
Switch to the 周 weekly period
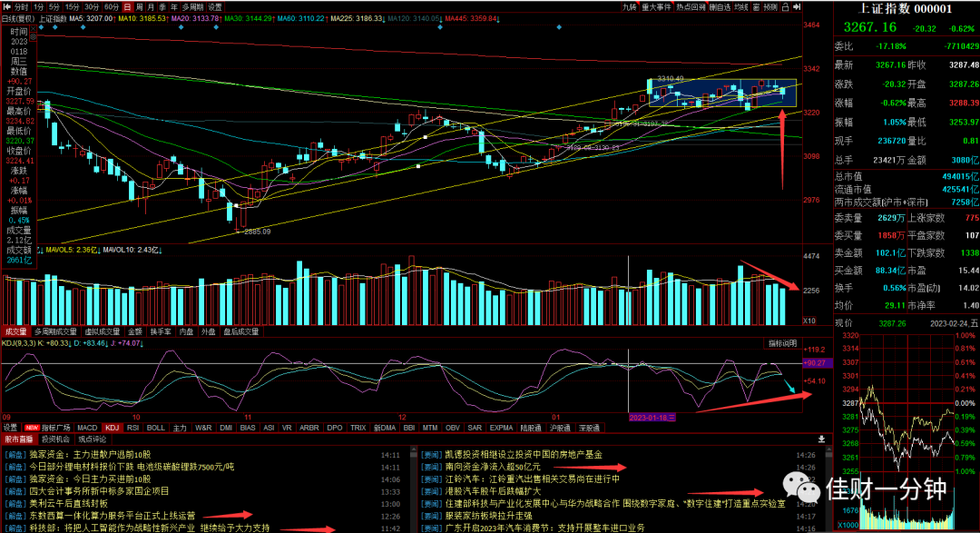click(x=140, y=7)
